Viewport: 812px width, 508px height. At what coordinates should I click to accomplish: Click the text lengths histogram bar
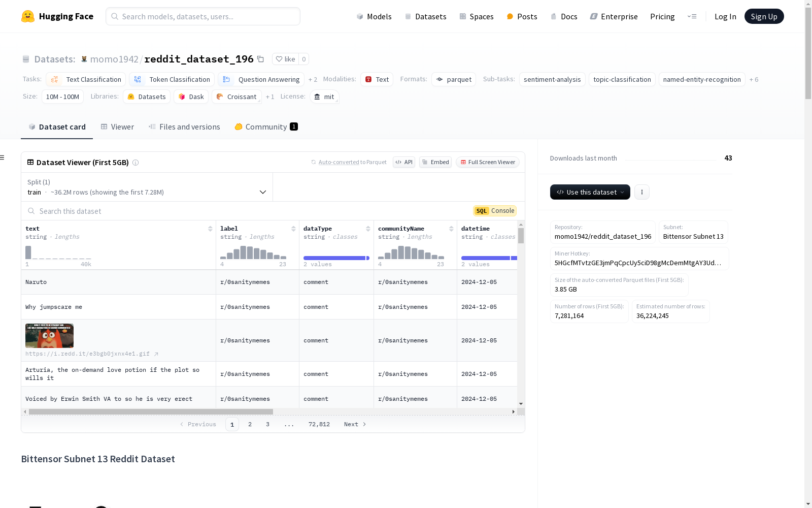click(x=28, y=252)
